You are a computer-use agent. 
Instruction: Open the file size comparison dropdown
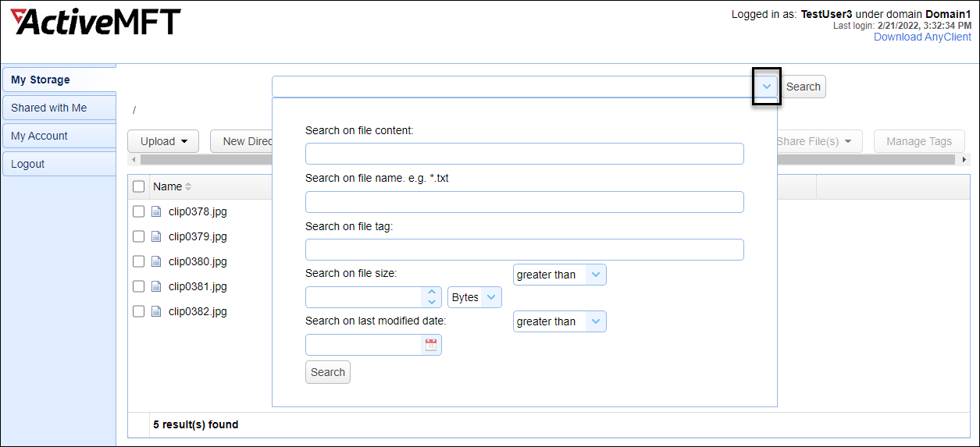pyautogui.click(x=596, y=275)
